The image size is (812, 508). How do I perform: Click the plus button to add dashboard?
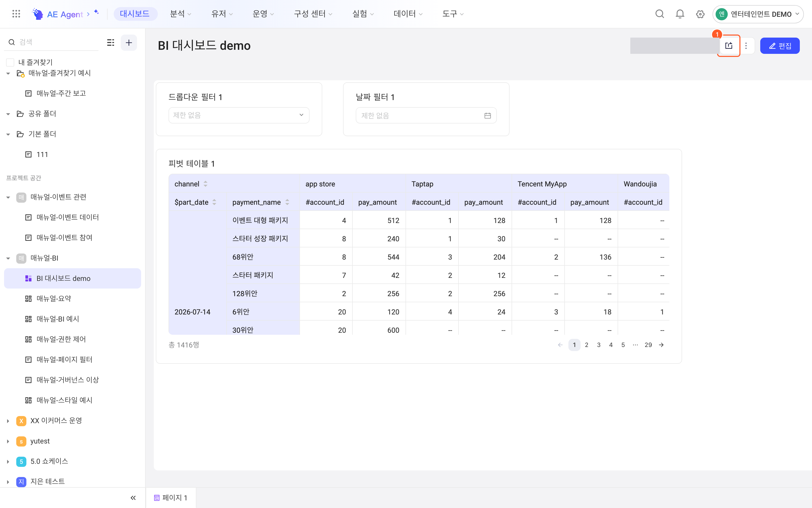[129, 43]
